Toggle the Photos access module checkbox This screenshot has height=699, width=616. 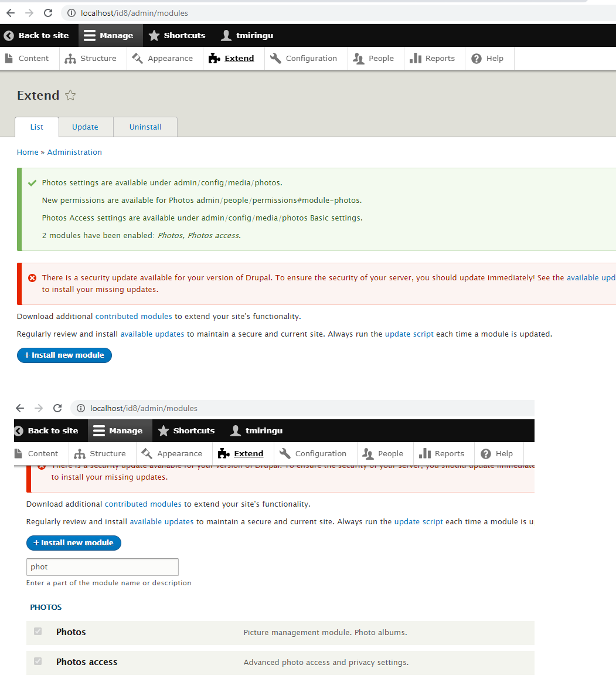38,661
